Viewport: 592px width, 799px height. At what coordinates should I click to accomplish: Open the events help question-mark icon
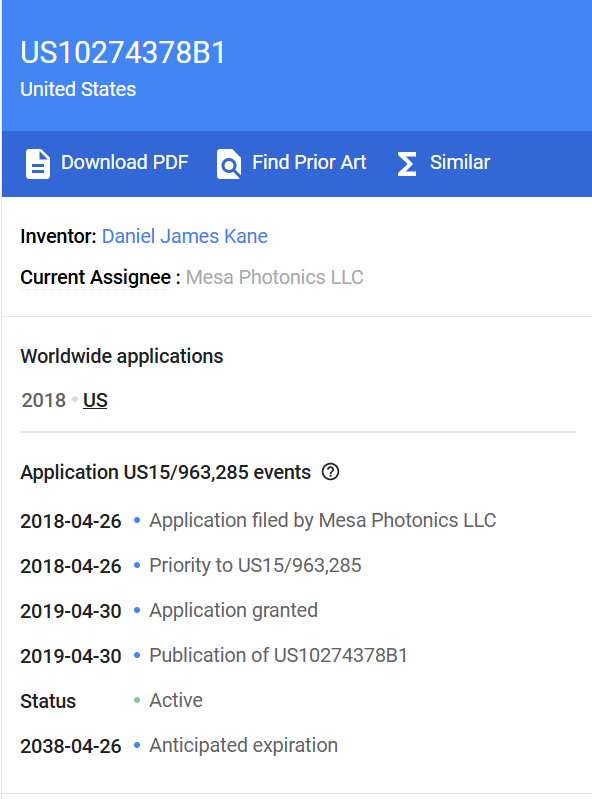tap(330, 472)
